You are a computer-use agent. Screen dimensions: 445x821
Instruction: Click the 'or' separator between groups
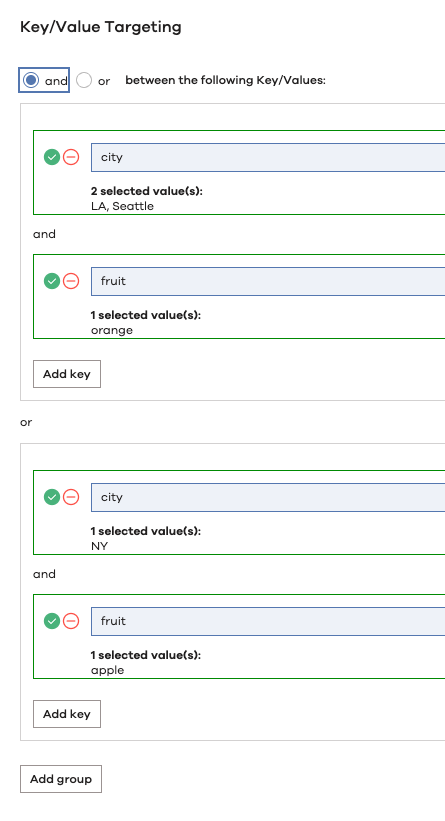(26, 423)
